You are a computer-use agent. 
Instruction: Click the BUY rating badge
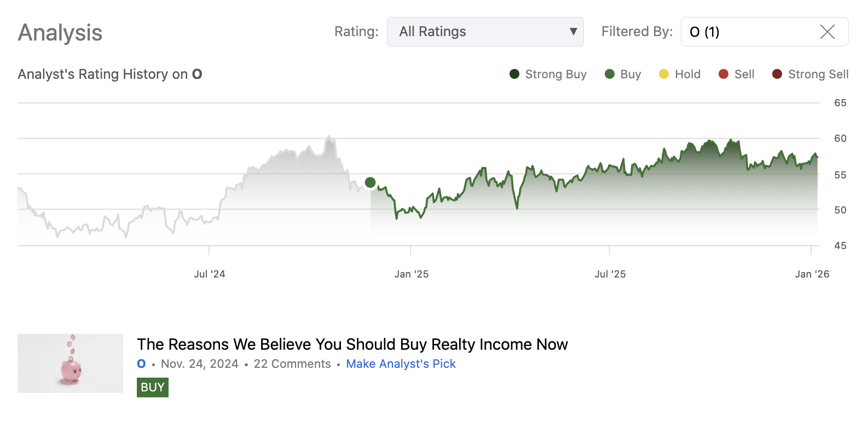click(153, 387)
